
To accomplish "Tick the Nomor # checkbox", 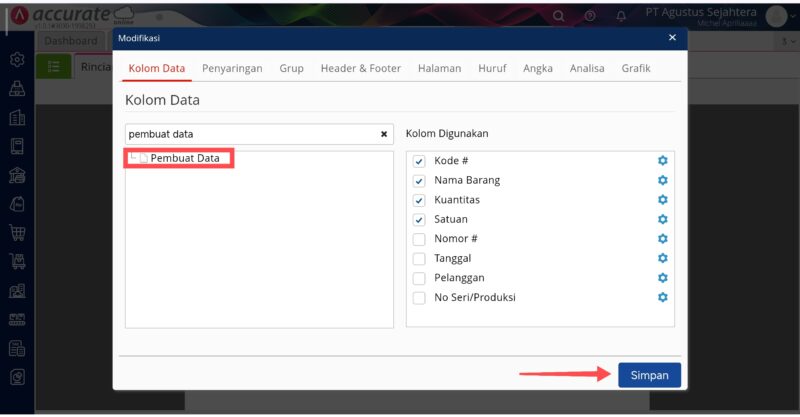I will coord(419,239).
